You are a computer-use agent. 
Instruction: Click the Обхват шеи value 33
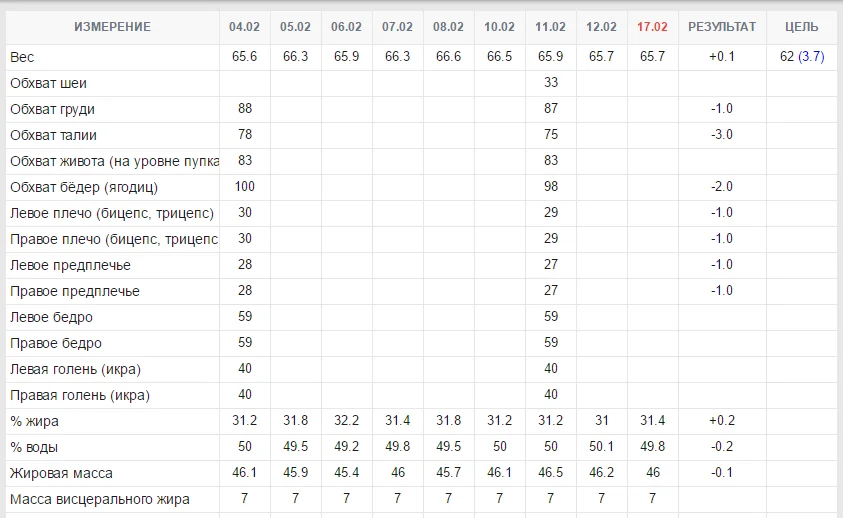pyautogui.click(x=550, y=83)
